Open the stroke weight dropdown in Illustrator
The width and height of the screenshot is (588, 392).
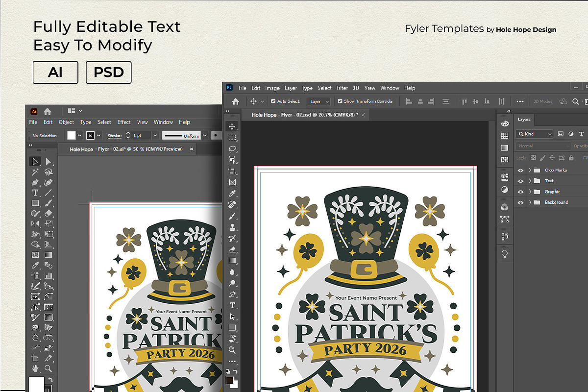pos(155,135)
